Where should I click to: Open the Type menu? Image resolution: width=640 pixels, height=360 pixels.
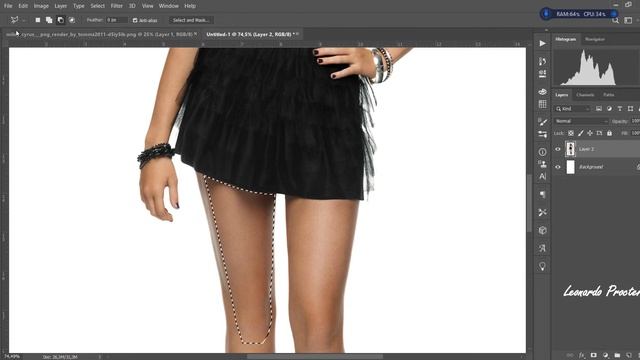coord(79,6)
